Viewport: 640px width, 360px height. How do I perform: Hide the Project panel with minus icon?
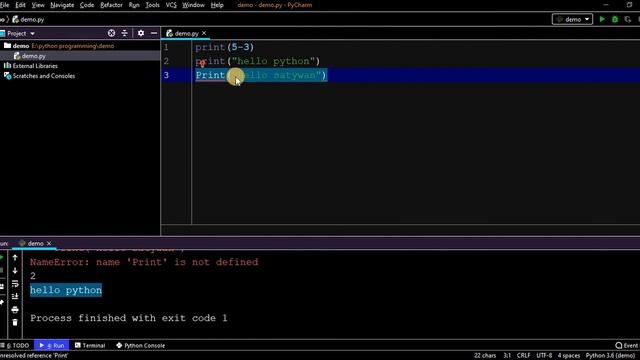click(154, 33)
